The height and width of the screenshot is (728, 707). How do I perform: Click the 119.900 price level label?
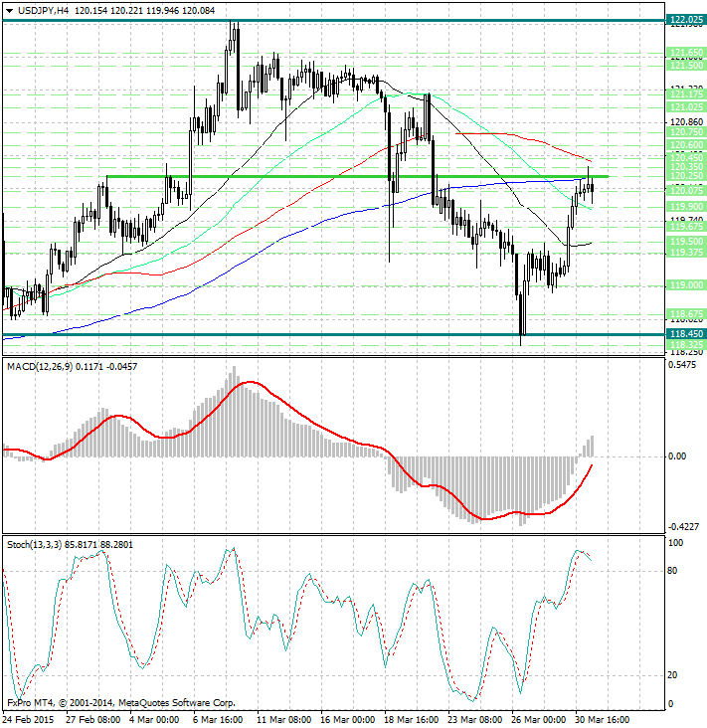[686, 206]
